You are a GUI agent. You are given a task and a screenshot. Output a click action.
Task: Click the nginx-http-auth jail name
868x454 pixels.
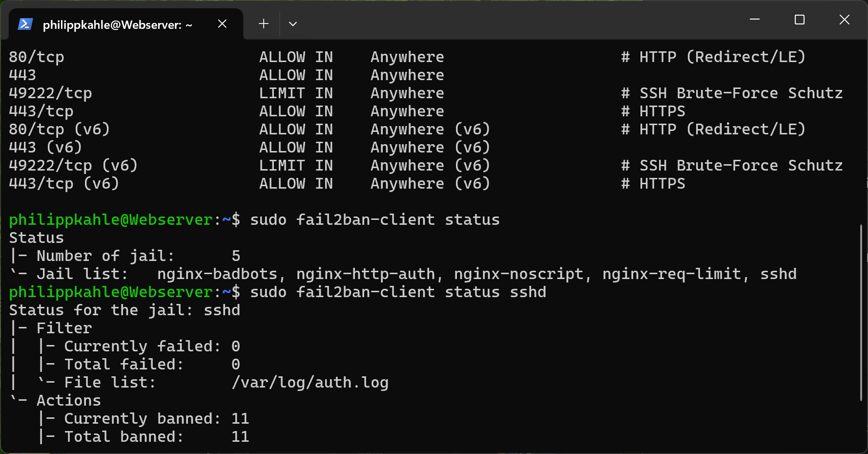coord(366,274)
